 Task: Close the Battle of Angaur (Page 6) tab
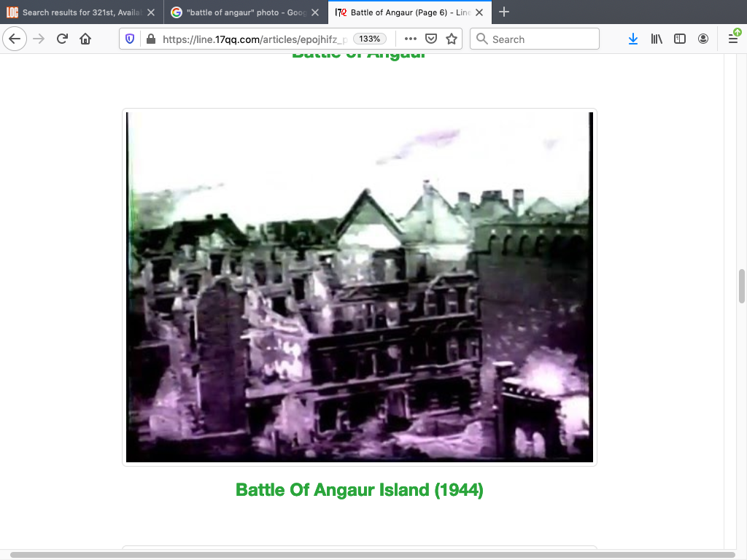pyautogui.click(x=479, y=12)
